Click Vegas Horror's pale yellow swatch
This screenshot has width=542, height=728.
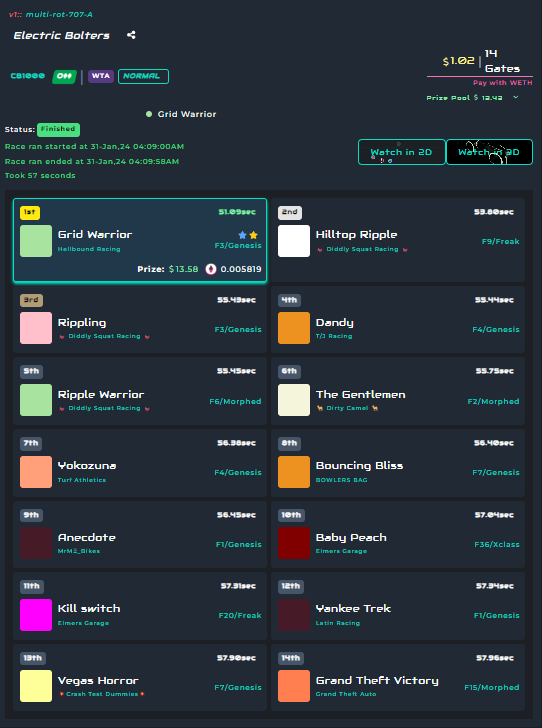tap(36, 686)
